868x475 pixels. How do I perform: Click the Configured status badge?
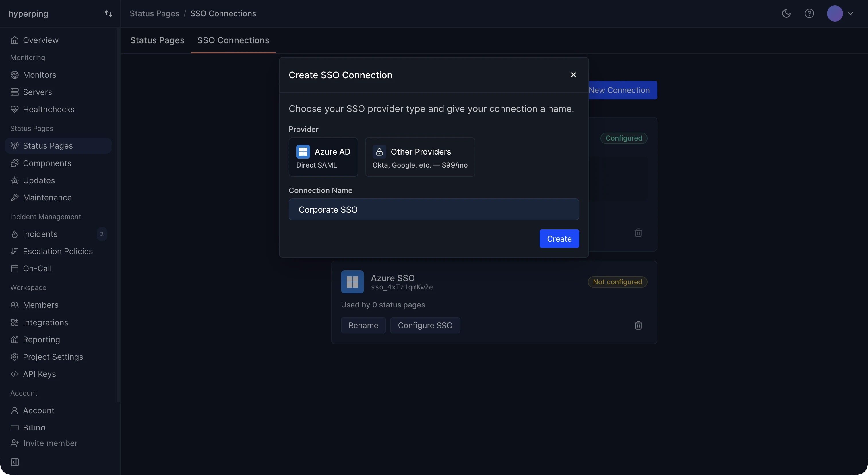(624, 138)
